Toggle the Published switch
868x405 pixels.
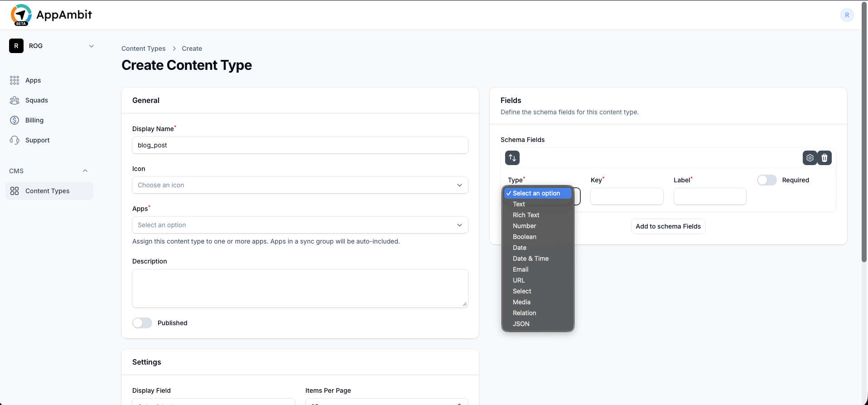point(142,323)
